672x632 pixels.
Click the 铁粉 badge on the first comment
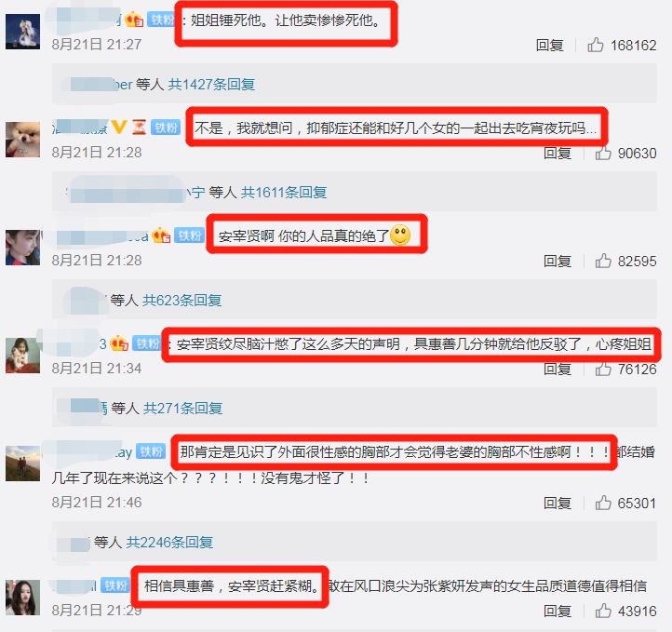(162, 20)
